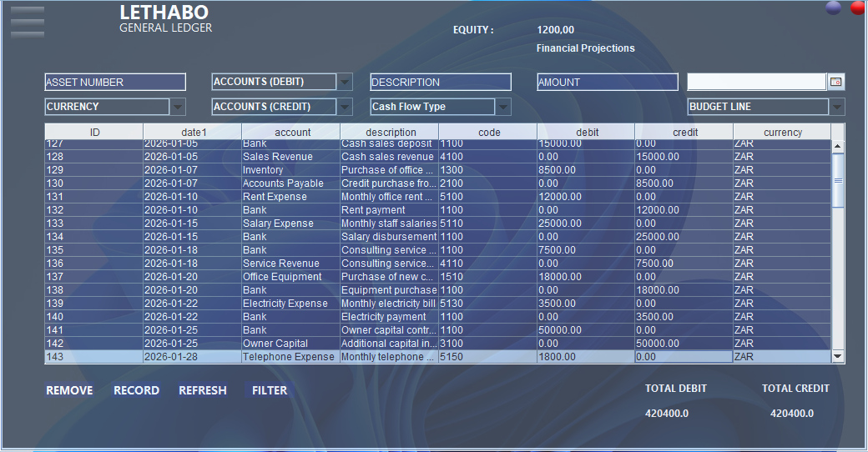Image resolution: width=868 pixels, height=452 pixels.
Task: Click the DESCRIPTION input field
Action: pos(441,82)
